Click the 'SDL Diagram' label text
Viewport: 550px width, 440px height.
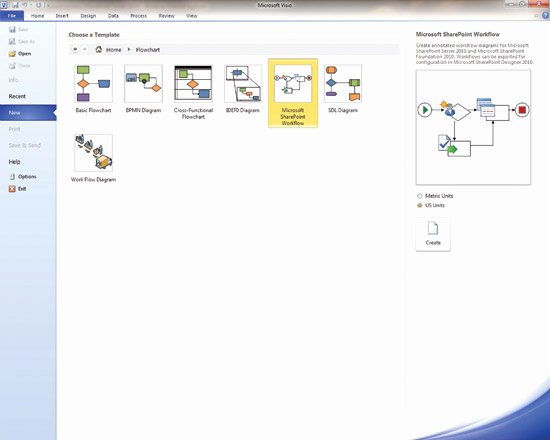[343, 110]
